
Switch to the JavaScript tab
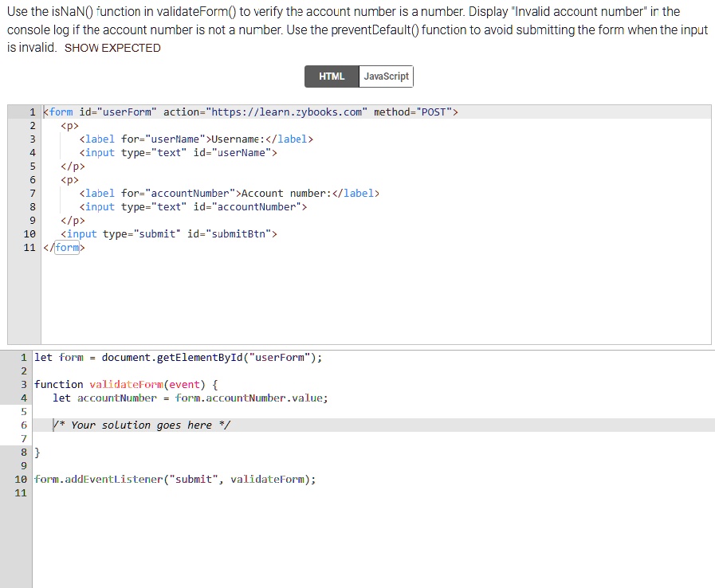tap(386, 76)
